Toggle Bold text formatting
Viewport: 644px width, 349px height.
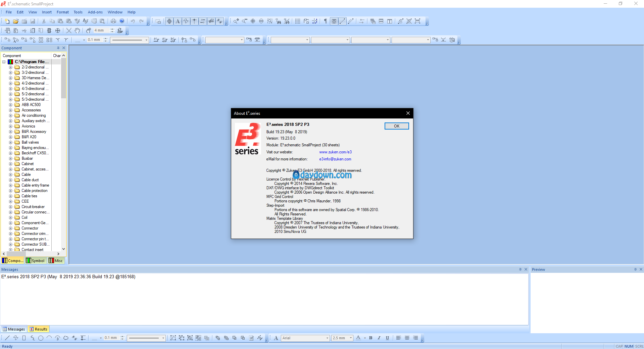tap(371, 338)
